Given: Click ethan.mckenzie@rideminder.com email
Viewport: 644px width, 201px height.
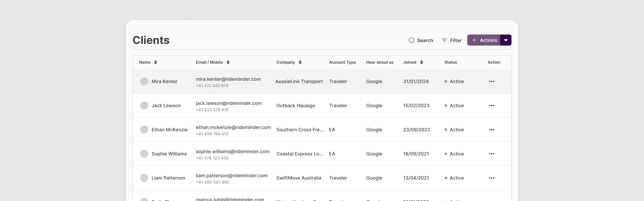Looking at the screenshot, I should click(233, 127).
